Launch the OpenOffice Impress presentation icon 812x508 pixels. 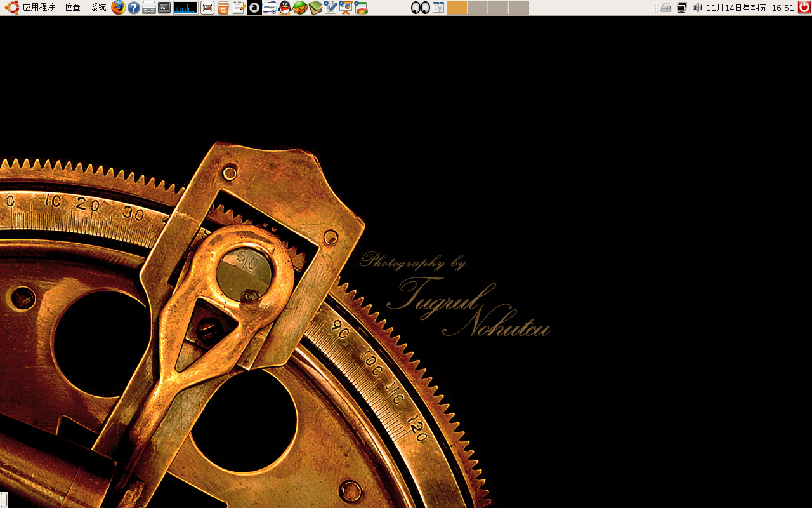346,8
